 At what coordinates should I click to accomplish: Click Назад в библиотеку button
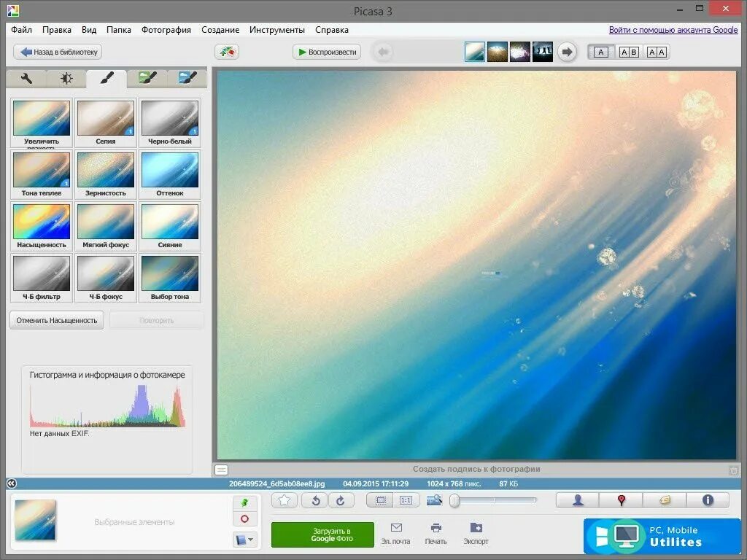(x=58, y=52)
